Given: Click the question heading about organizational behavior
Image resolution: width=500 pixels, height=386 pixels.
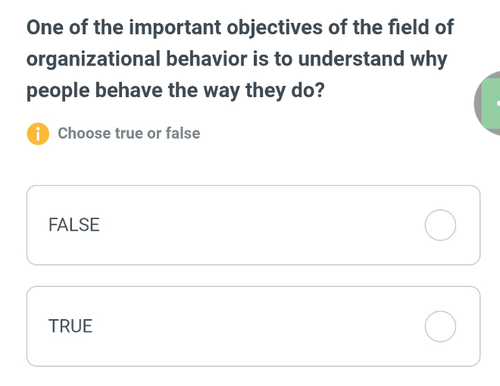Looking at the screenshot, I should 240,59.
